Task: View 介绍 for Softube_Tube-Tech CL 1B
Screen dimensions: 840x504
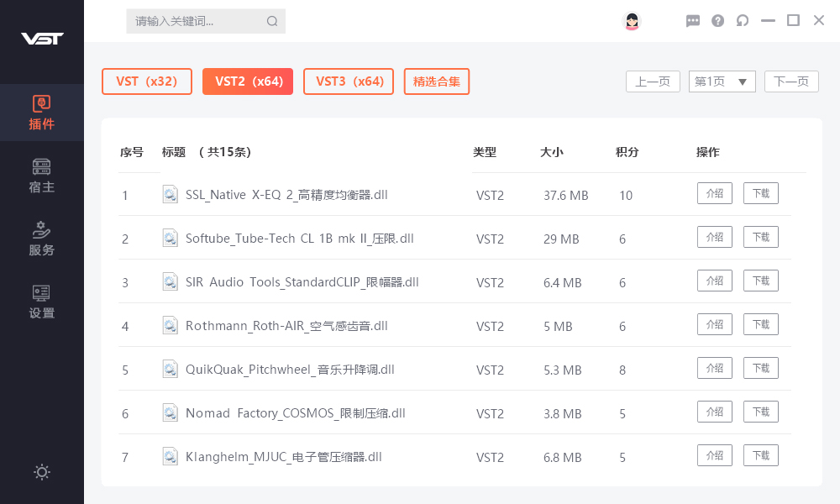Action: tap(715, 237)
